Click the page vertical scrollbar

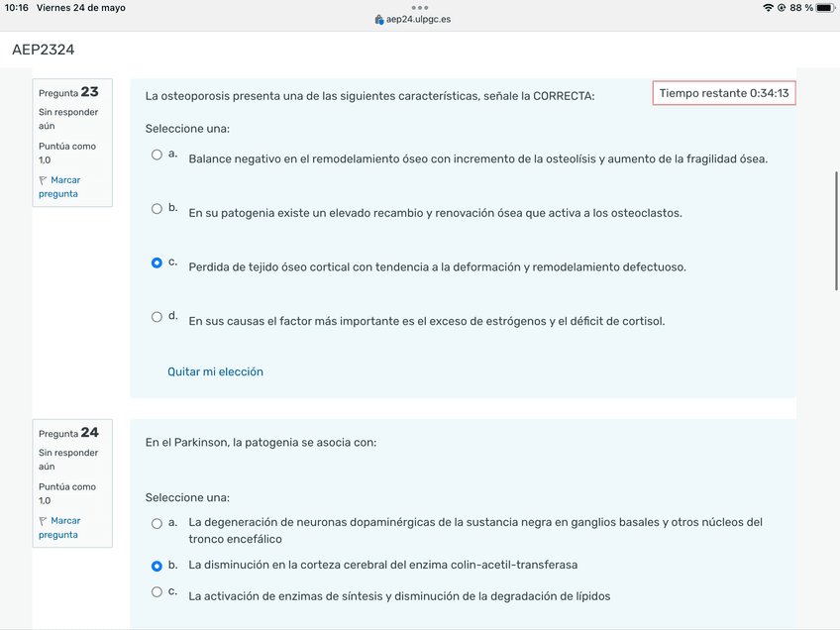[x=836, y=231]
